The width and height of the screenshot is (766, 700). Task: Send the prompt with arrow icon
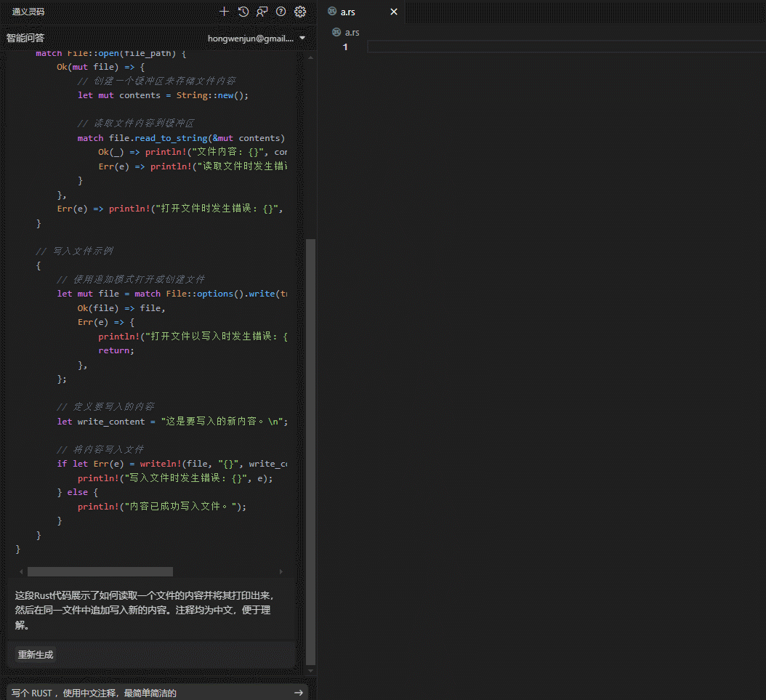point(298,693)
